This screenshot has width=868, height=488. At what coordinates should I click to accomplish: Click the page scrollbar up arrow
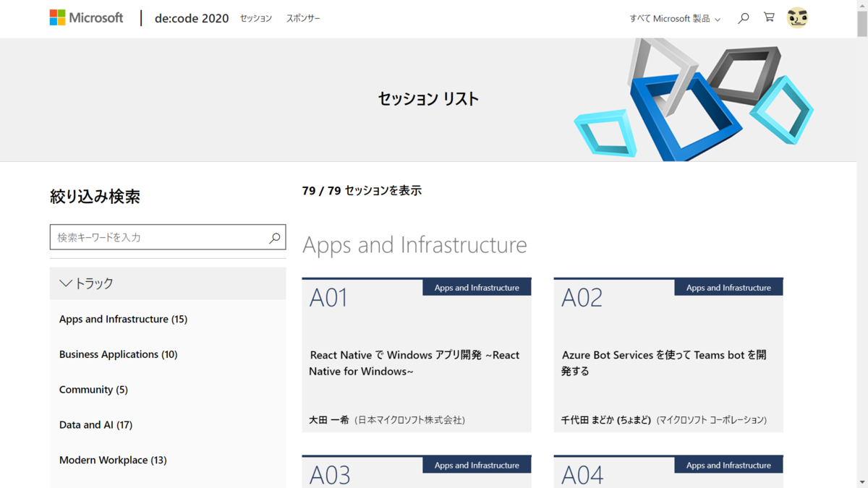coord(861,5)
